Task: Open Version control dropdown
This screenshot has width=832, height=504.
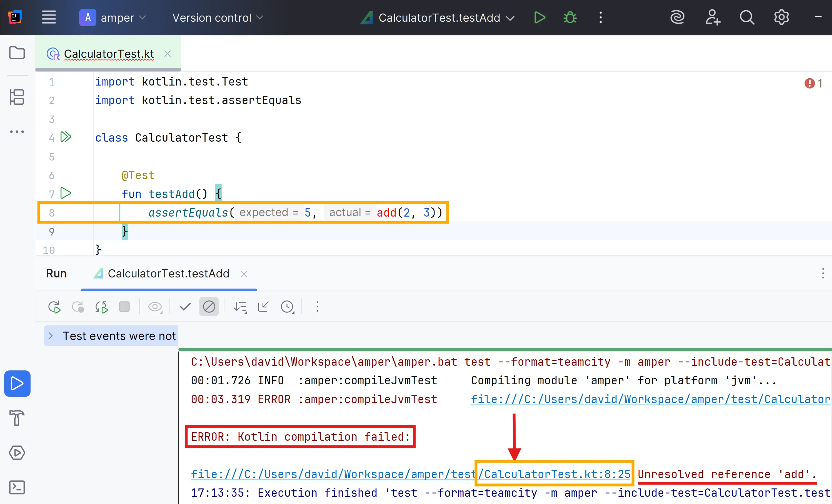Action: point(218,17)
